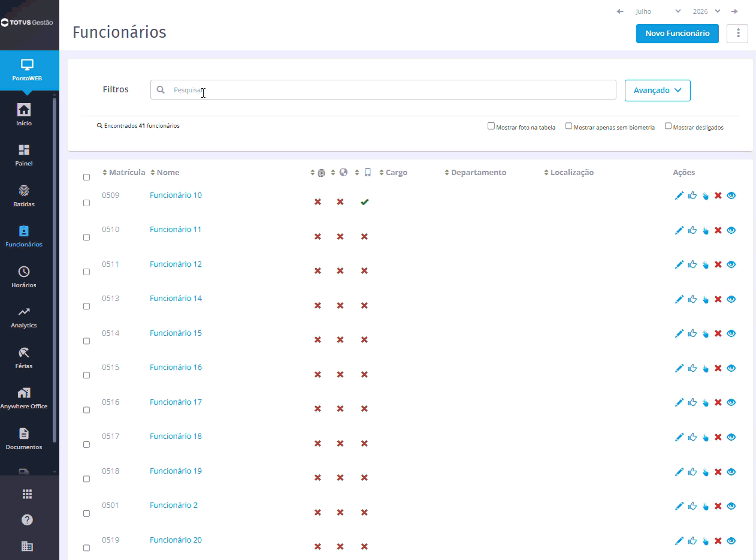Sort by Cargo column
756x560 pixels.
click(393, 173)
